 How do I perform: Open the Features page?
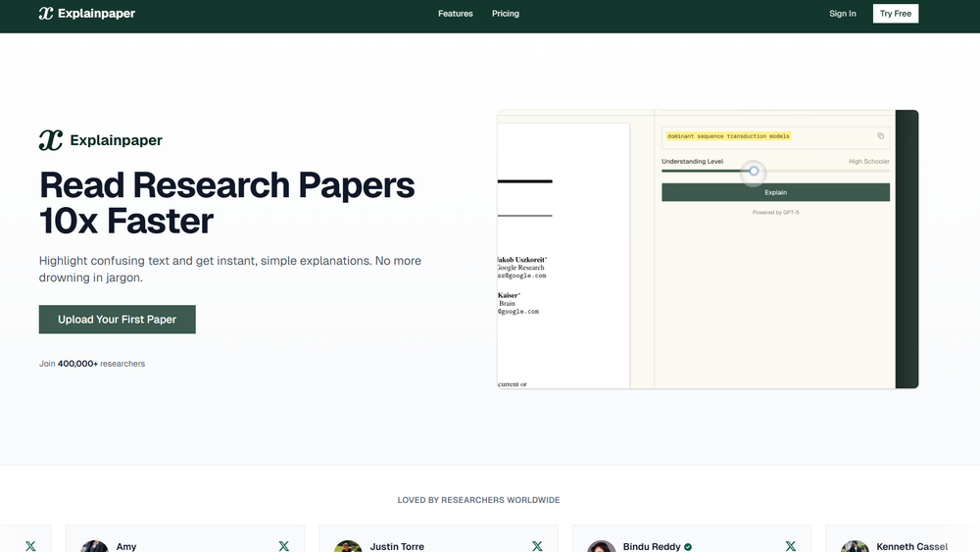455,13
